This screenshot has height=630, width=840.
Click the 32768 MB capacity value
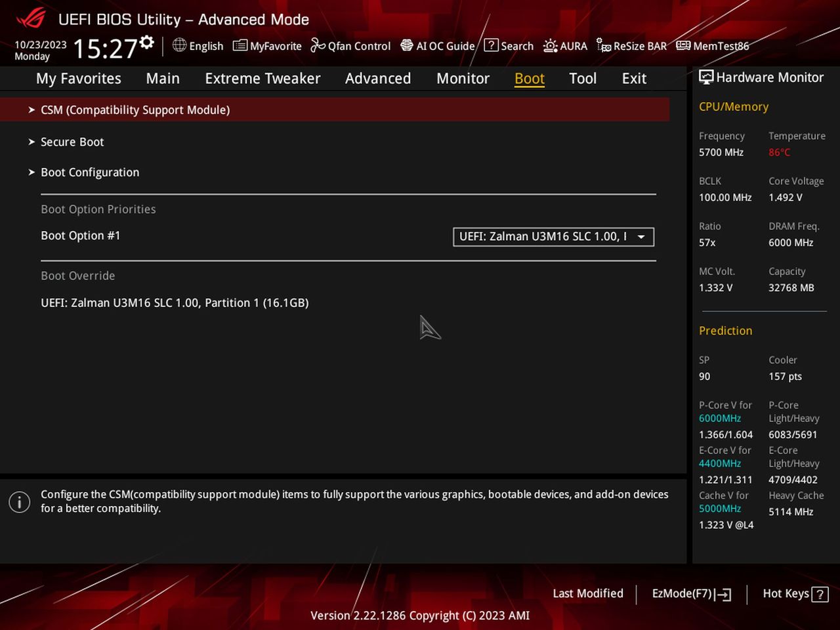791,287
